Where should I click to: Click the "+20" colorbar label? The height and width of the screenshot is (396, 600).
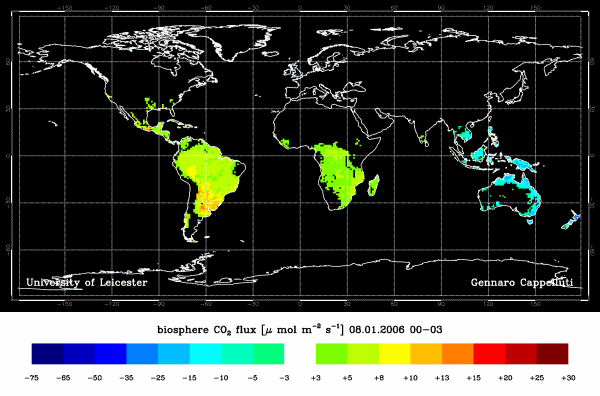pyautogui.click(x=505, y=378)
